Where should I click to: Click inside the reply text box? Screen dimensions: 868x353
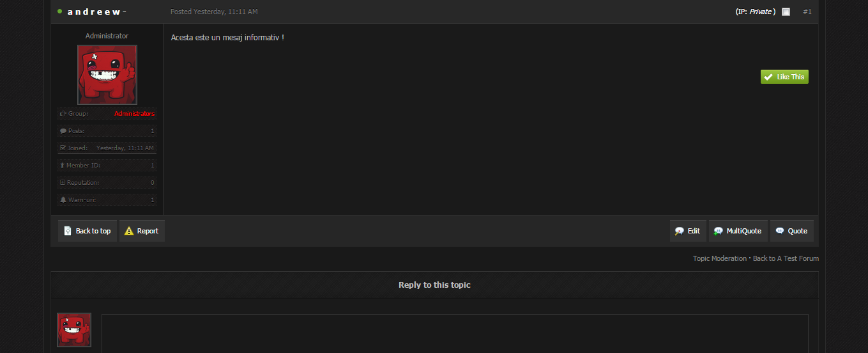pyautogui.click(x=455, y=333)
